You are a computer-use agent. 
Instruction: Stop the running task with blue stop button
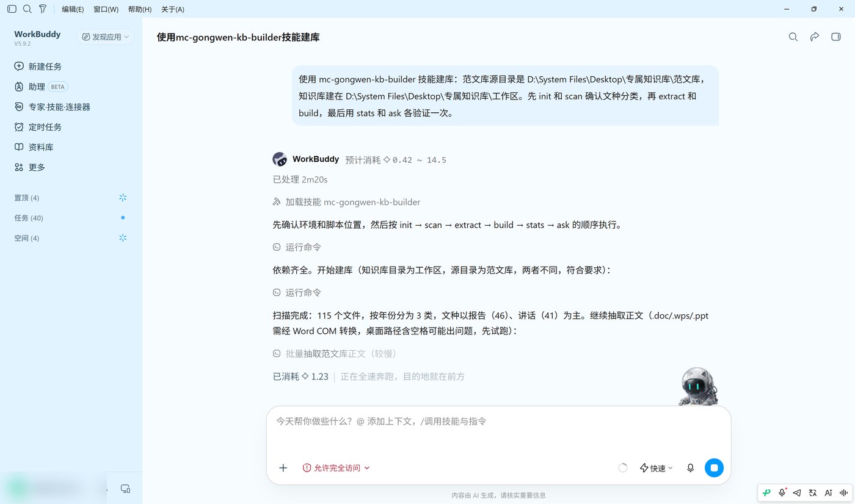click(x=714, y=468)
